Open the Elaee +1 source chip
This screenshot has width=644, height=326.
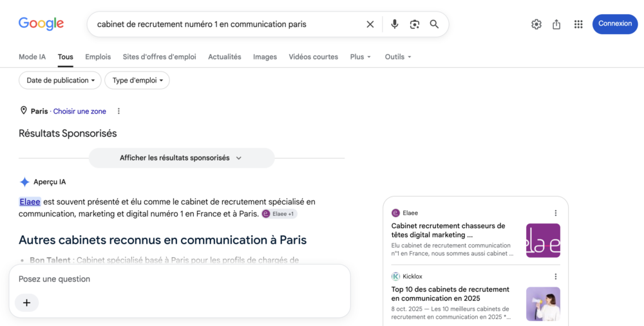[x=279, y=214]
